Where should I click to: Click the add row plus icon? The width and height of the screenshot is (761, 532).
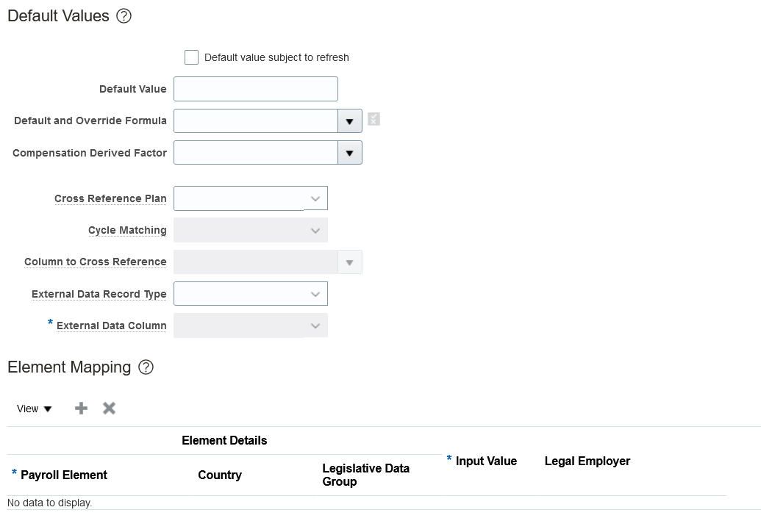(82, 409)
